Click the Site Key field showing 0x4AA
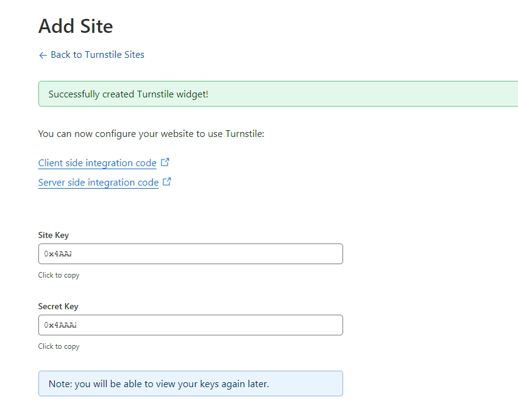This screenshot has width=518, height=420. tap(190, 253)
